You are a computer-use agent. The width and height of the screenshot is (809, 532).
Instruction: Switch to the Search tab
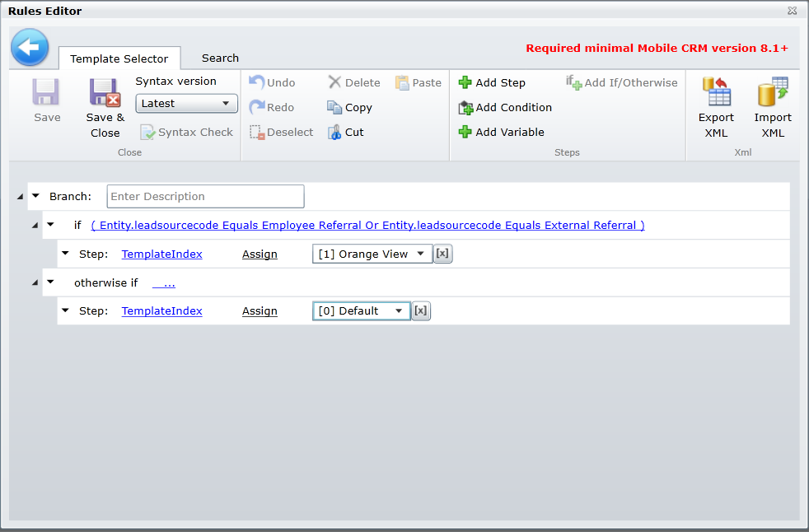[220, 58]
